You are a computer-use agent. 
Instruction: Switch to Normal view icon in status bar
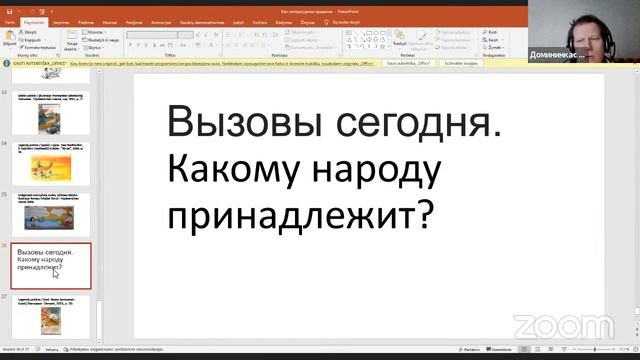click(x=524, y=349)
